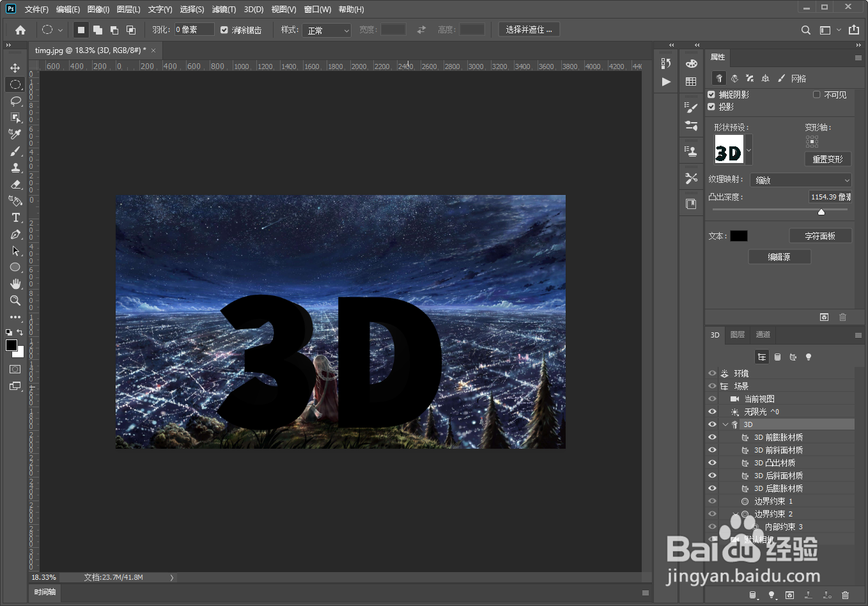Screen dimensions: 868x606
Task: Open the History panel icon
Action: [666, 63]
